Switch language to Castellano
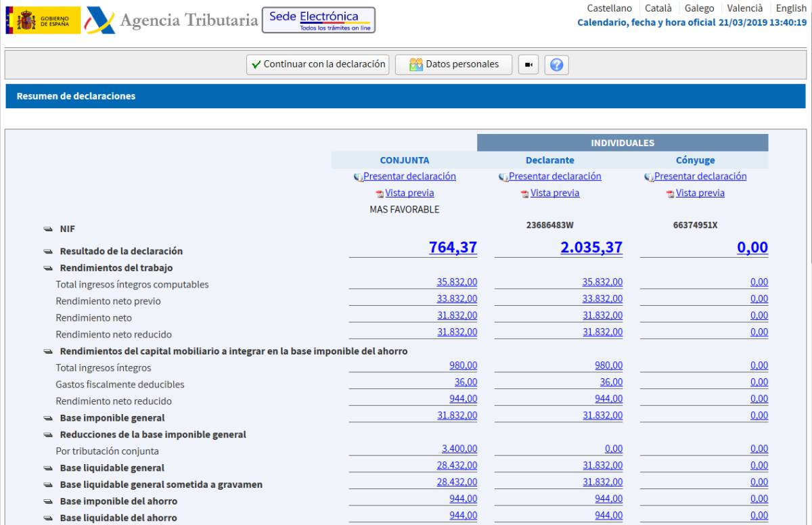The height and width of the screenshot is (525, 812). click(610, 8)
